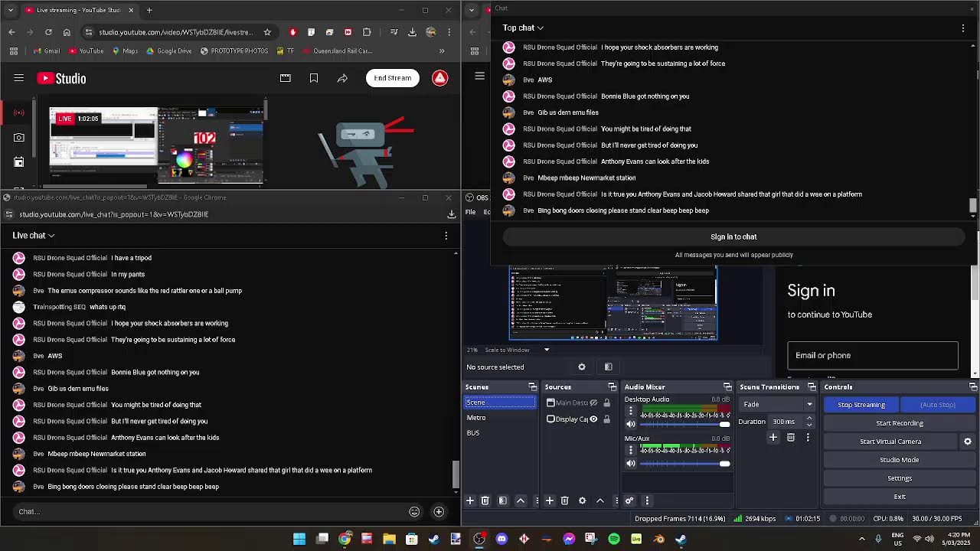Screen dimensions: 980x551
Task: Open the OBS File menu
Action: coord(471,212)
